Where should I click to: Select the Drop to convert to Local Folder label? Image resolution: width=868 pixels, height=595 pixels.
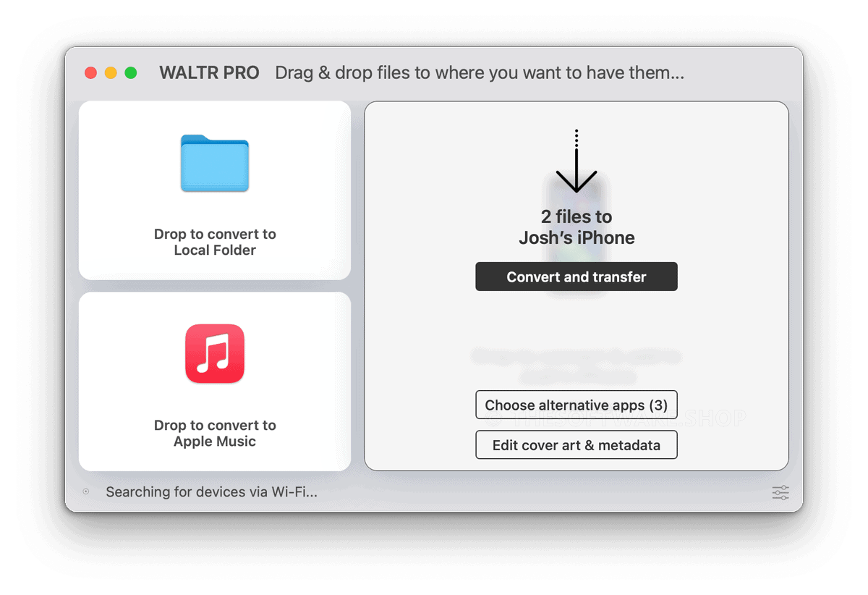click(x=215, y=242)
